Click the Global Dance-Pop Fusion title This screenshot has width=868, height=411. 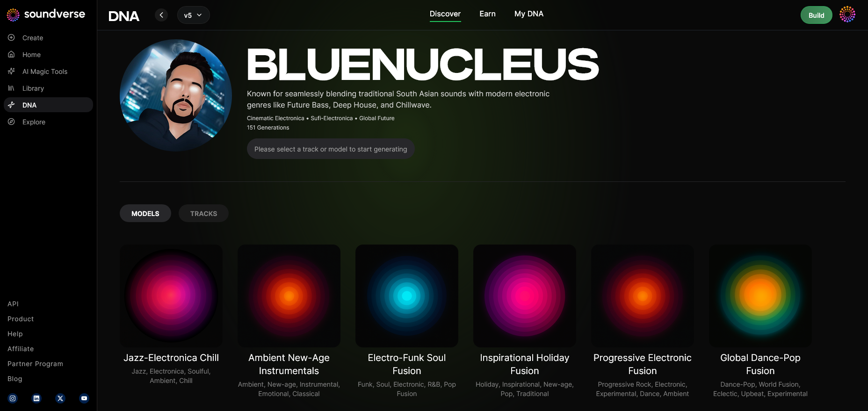click(760, 364)
